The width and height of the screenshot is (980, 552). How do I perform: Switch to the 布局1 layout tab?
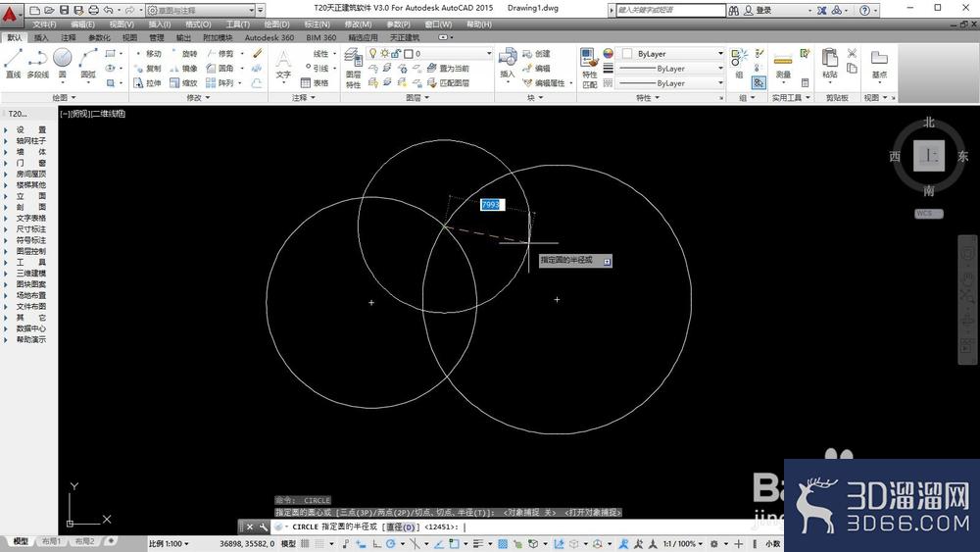pos(51,541)
